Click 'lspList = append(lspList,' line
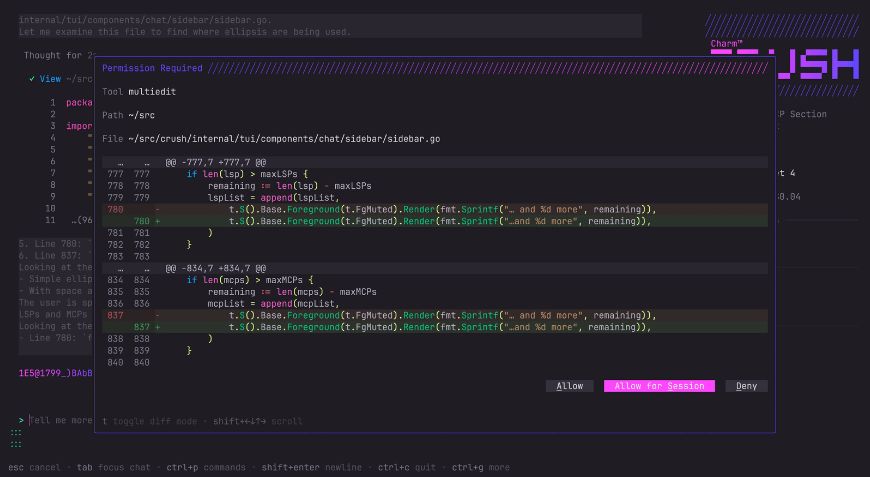Screen dimensions: 870x477 [274, 197]
